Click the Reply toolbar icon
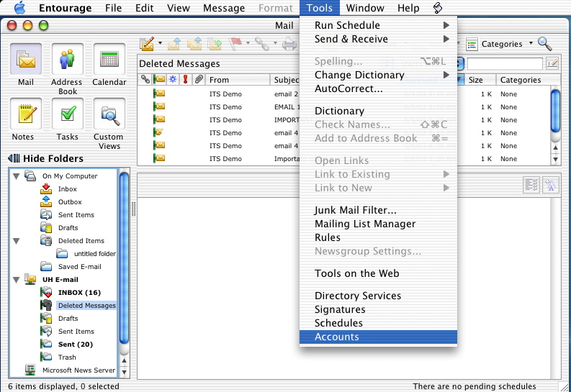Viewport: 571px width, 392px height. click(x=174, y=44)
